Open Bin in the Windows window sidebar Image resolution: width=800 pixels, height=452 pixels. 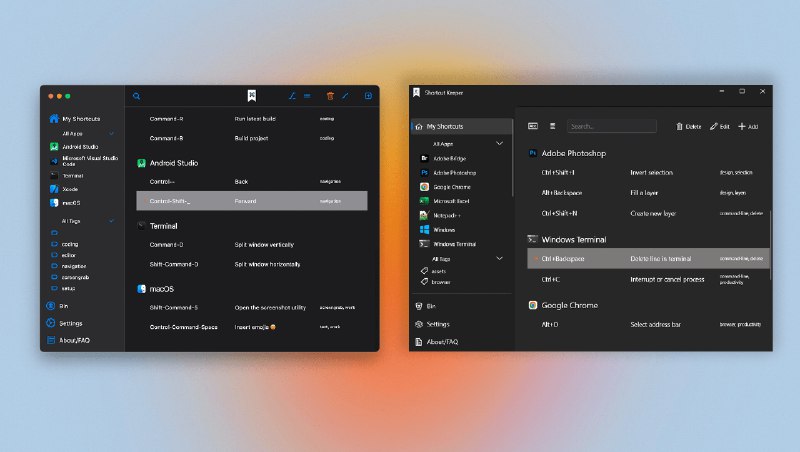(x=426, y=306)
